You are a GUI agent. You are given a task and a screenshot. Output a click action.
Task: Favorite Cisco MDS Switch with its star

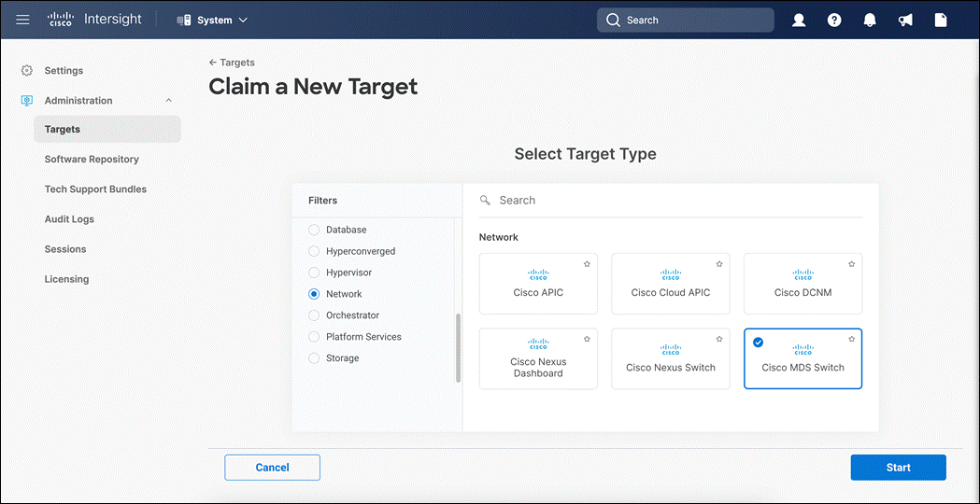(x=851, y=339)
